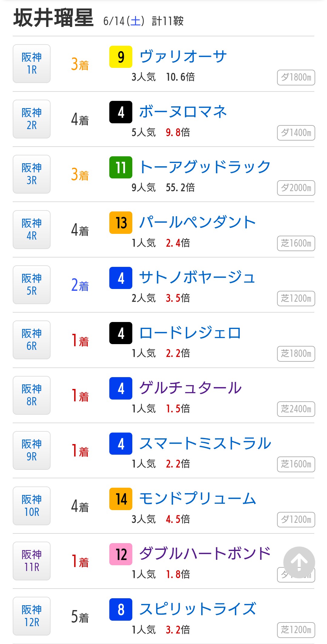Screen dimensions: 327x644
Task: Open サトノボヤージュ horse link
Action: coord(197,277)
